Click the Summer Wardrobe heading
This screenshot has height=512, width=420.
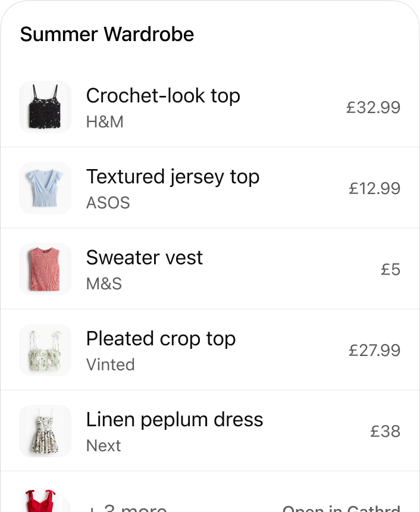coord(107,35)
